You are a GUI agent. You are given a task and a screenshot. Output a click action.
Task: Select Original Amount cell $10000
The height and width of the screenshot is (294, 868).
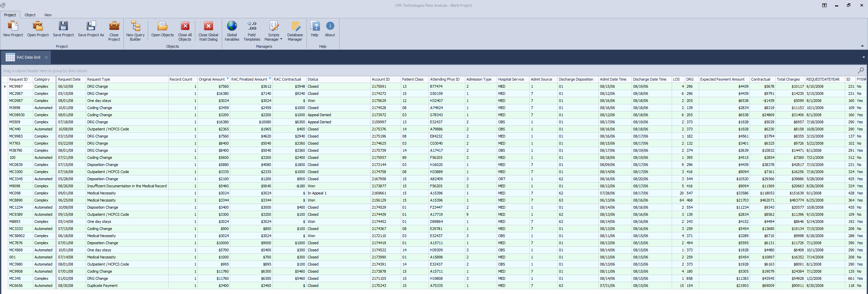[x=214, y=243]
